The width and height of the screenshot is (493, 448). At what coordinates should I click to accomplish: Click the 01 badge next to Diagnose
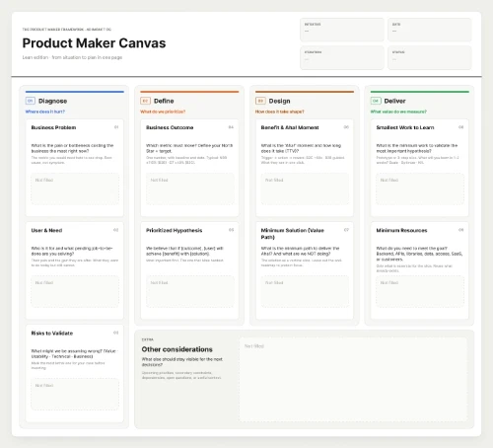(31, 101)
